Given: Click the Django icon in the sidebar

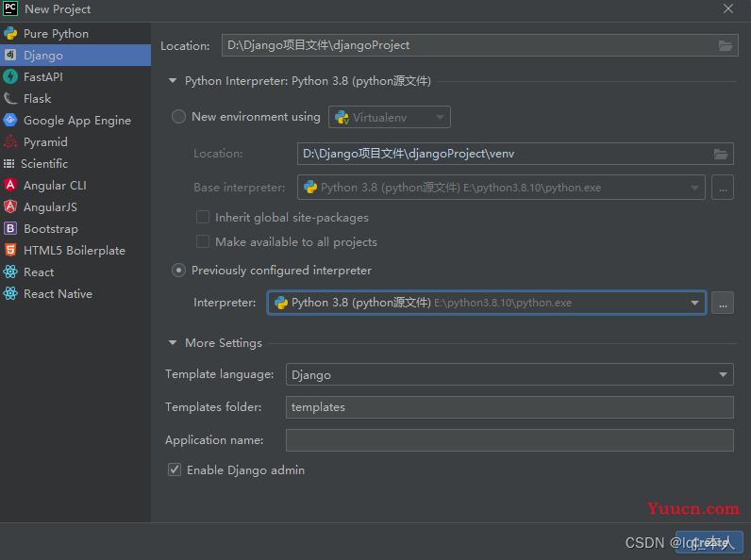Looking at the screenshot, I should click(10, 55).
